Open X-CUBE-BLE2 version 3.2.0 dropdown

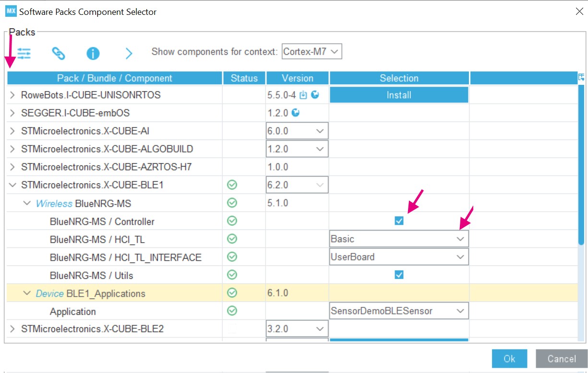point(297,329)
